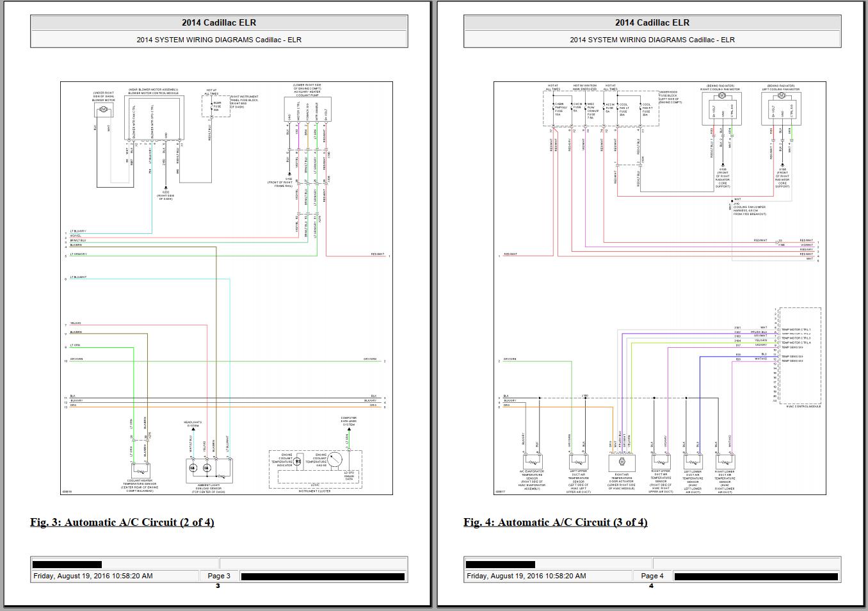
Task: Click the left cooling fan motor symbol
Action: click(x=780, y=96)
